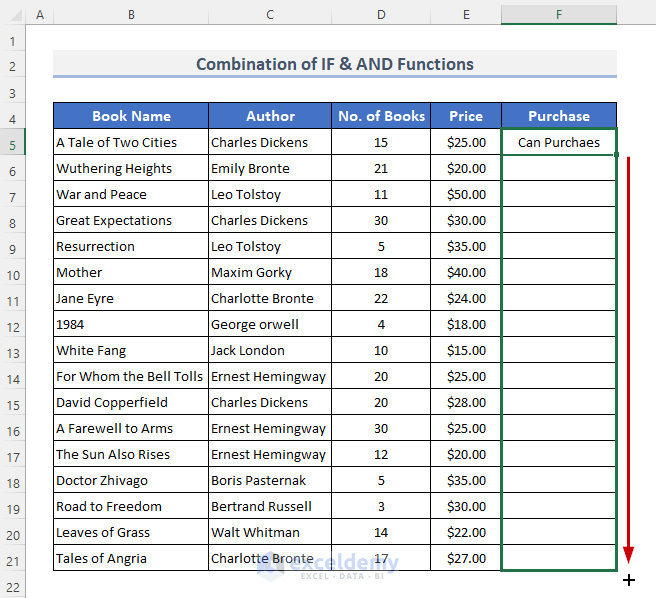Viewport: 656px width, 598px height.
Task: Select 'A Farewell to Arms' cell
Action: [131, 428]
